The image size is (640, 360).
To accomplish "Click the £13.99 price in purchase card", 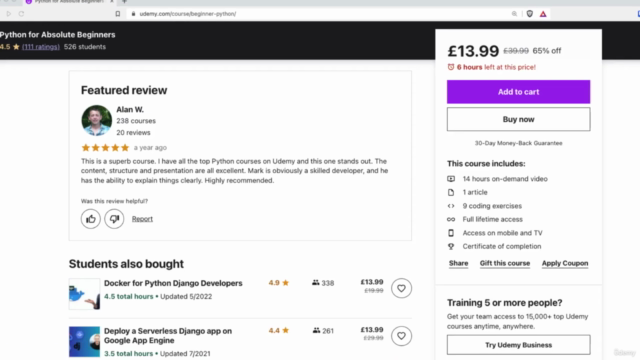I will (473, 51).
